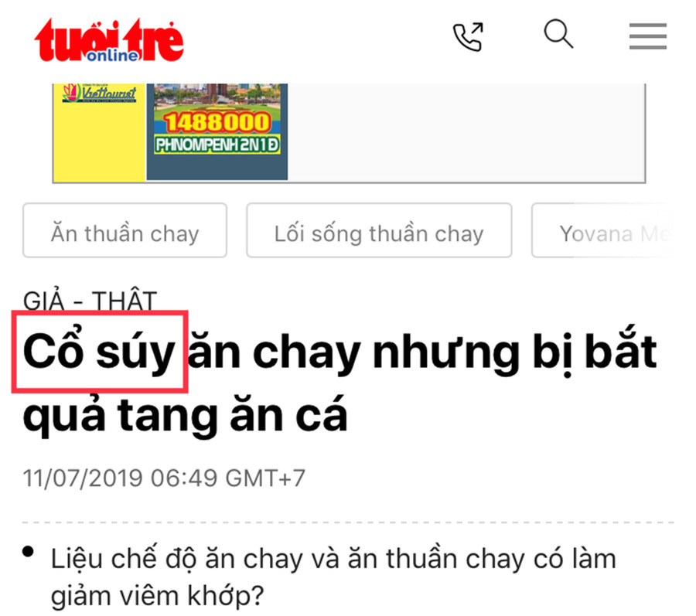Click the Viettourist logo in the ad
The width and height of the screenshot is (696, 616).
pyautogui.click(x=100, y=93)
